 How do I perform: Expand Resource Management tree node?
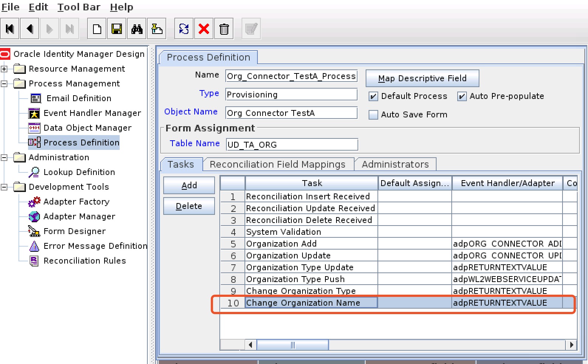[x=4, y=69]
